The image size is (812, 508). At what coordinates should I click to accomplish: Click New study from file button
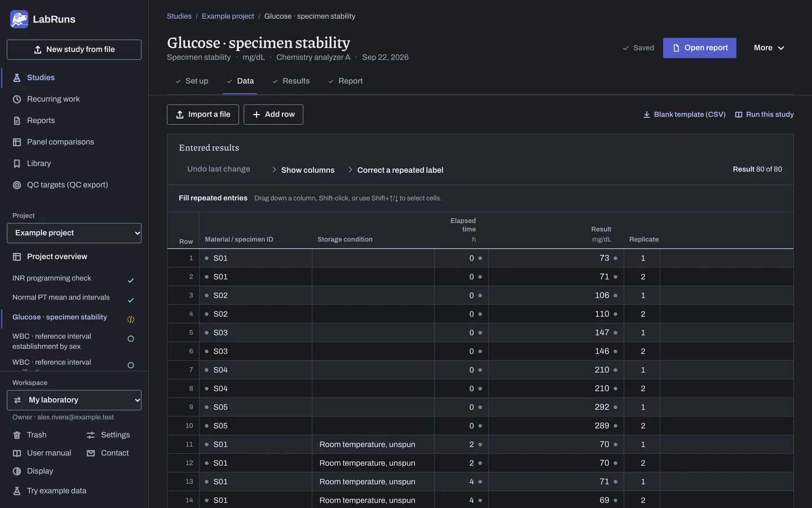click(x=74, y=50)
